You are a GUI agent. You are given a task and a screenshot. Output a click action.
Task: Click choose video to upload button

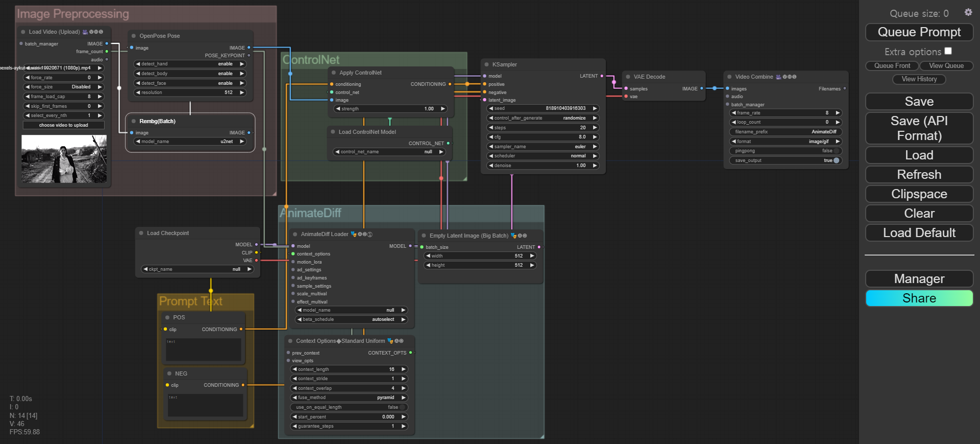tap(64, 125)
